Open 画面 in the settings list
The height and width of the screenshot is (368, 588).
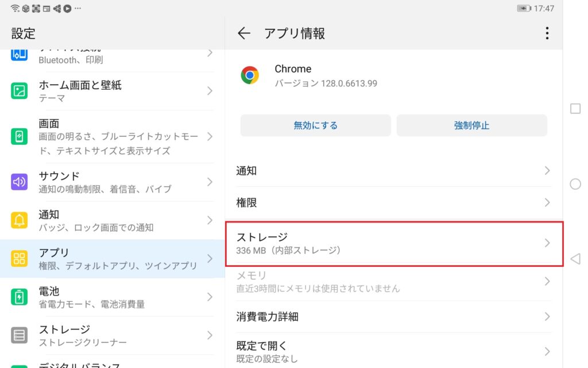click(113, 136)
